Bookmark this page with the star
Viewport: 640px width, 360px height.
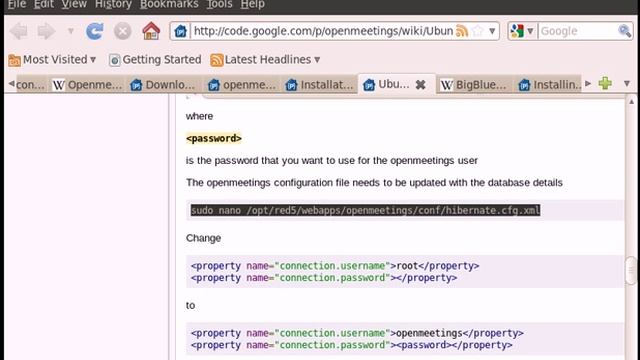(x=478, y=31)
